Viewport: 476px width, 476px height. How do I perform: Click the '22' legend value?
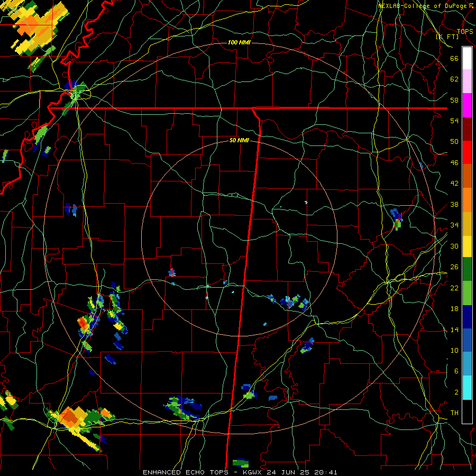(x=454, y=288)
